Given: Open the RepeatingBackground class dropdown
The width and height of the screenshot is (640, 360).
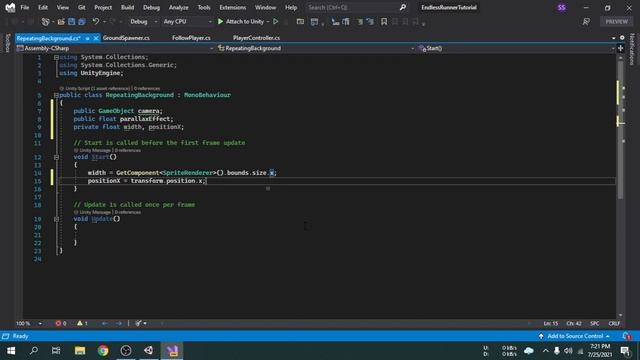Looking at the screenshot, I should click(x=316, y=48).
